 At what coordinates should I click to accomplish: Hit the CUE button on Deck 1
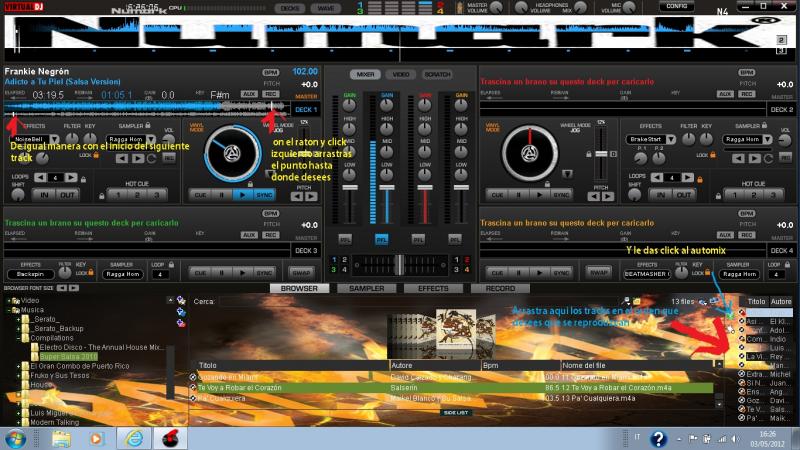(200, 195)
